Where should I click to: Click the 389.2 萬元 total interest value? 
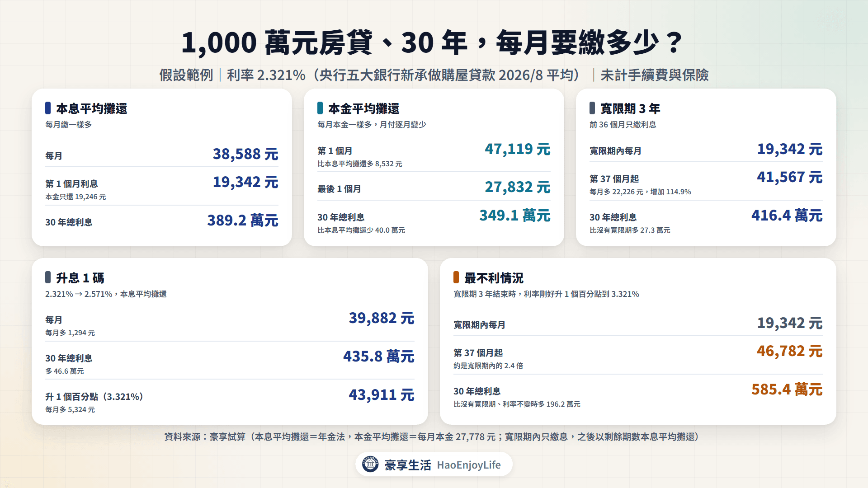[243, 221]
